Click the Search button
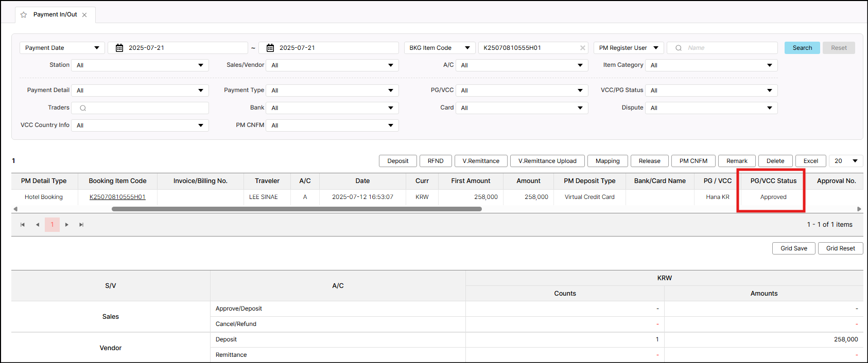 click(x=802, y=48)
